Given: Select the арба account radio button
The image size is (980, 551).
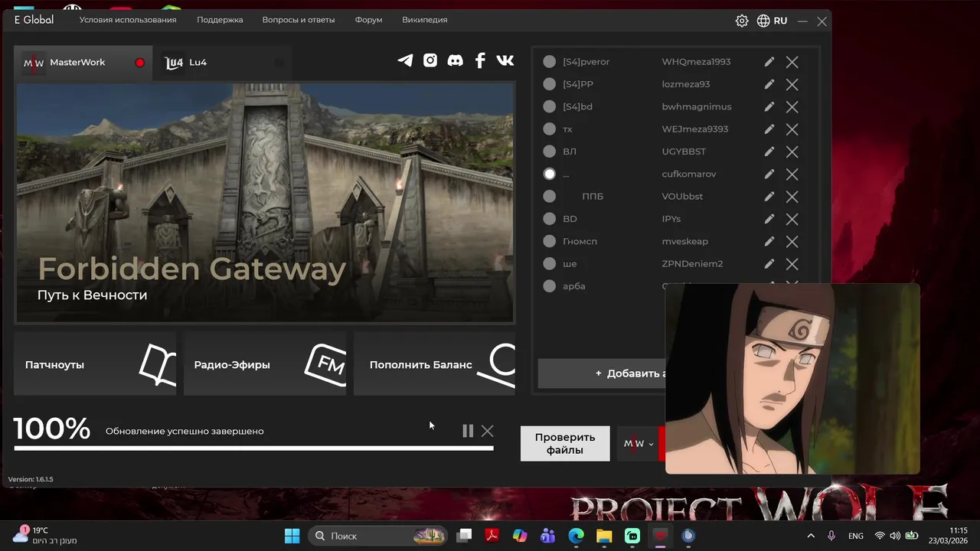Looking at the screenshot, I should pos(549,286).
